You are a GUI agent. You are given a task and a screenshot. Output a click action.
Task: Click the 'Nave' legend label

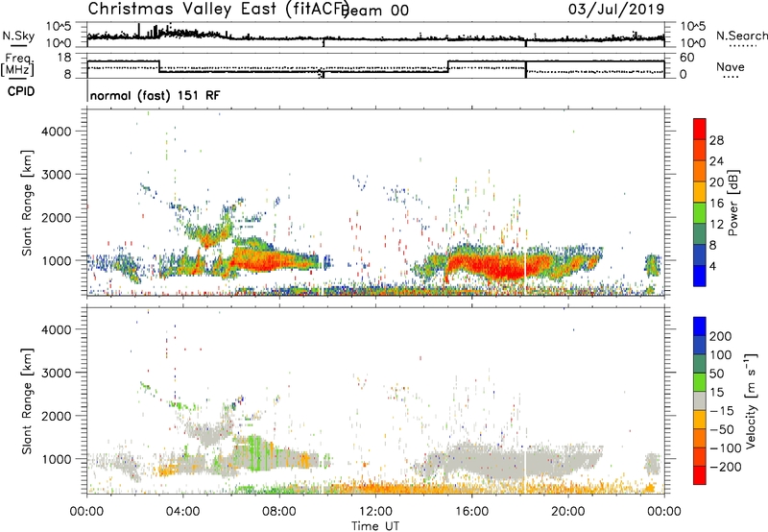pyautogui.click(x=731, y=67)
